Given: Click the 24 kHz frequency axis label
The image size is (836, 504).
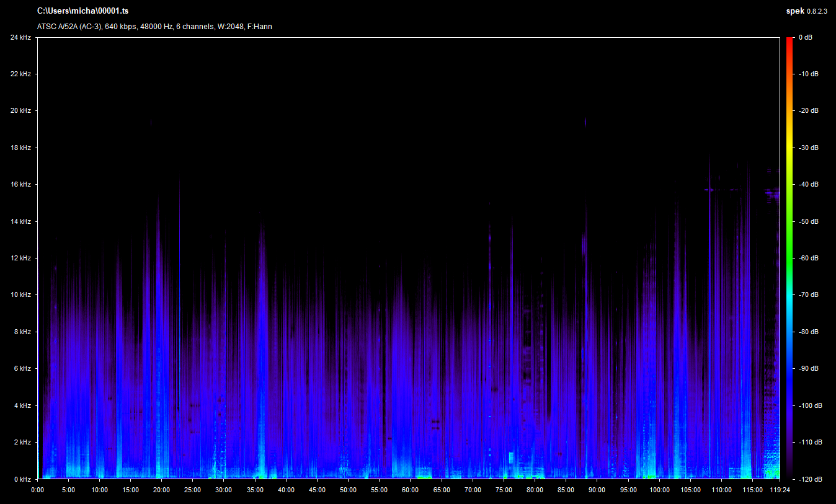Looking at the screenshot, I should (x=20, y=37).
